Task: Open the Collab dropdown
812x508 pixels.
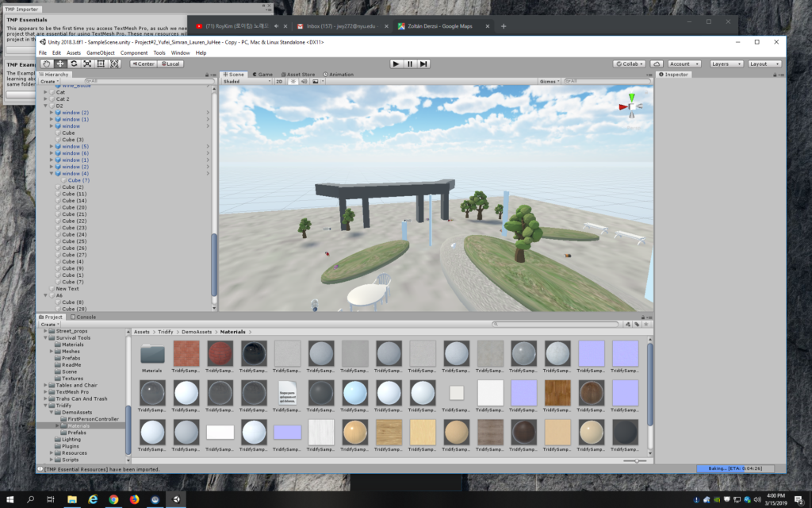Action: [629, 63]
